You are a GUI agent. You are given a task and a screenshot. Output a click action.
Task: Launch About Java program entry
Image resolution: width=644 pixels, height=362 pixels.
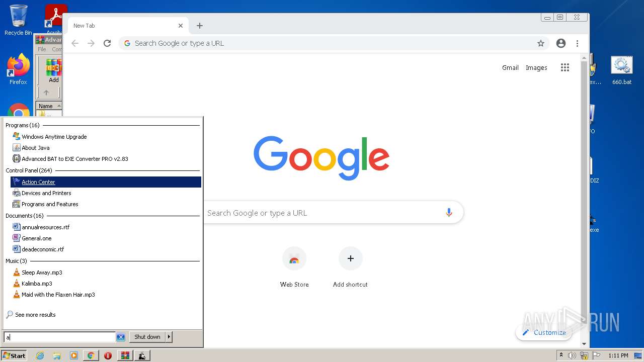[x=35, y=148]
